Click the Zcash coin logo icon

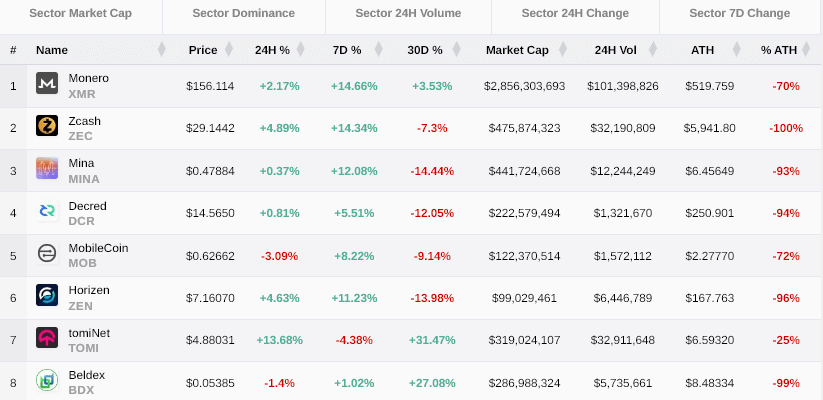coord(47,127)
